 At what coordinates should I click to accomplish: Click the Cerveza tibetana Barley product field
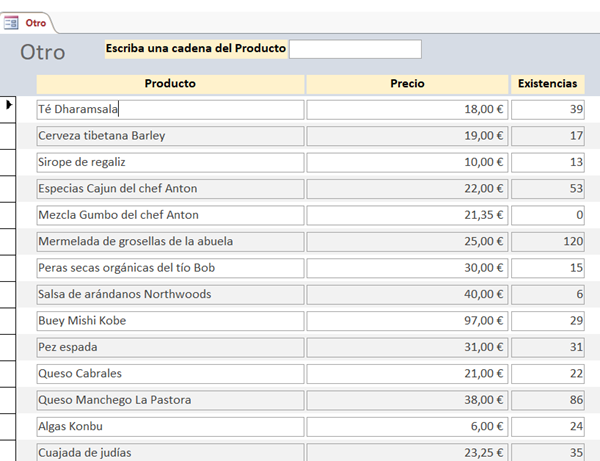coord(170,135)
